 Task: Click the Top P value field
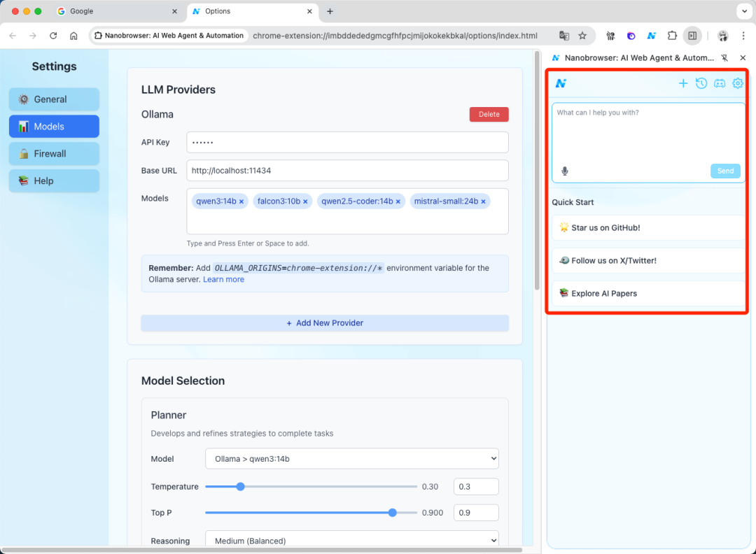tap(476, 513)
